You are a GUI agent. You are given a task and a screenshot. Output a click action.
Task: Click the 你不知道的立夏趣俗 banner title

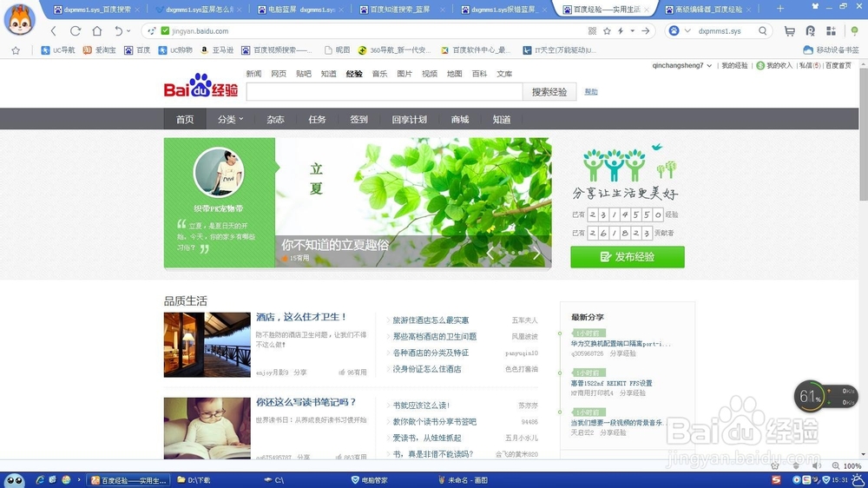point(335,245)
